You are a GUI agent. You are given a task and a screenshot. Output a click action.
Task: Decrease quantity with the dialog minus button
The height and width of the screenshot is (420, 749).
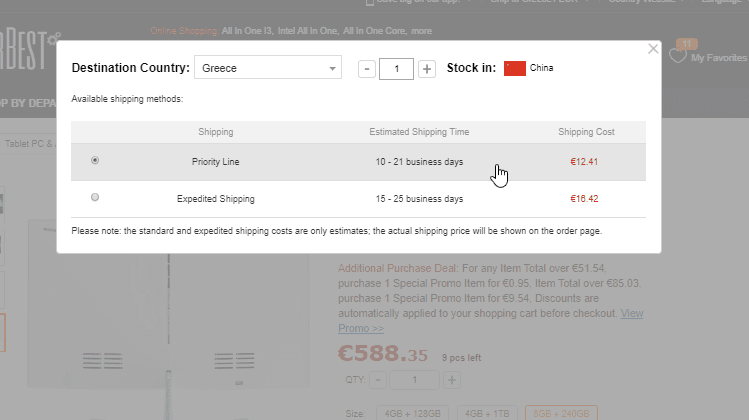(367, 69)
